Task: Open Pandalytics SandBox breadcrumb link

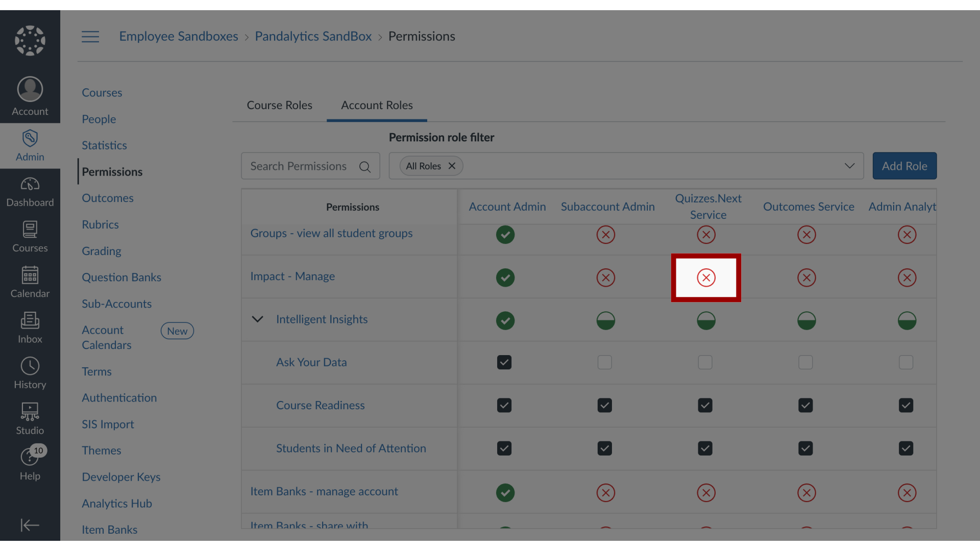Action: click(313, 36)
